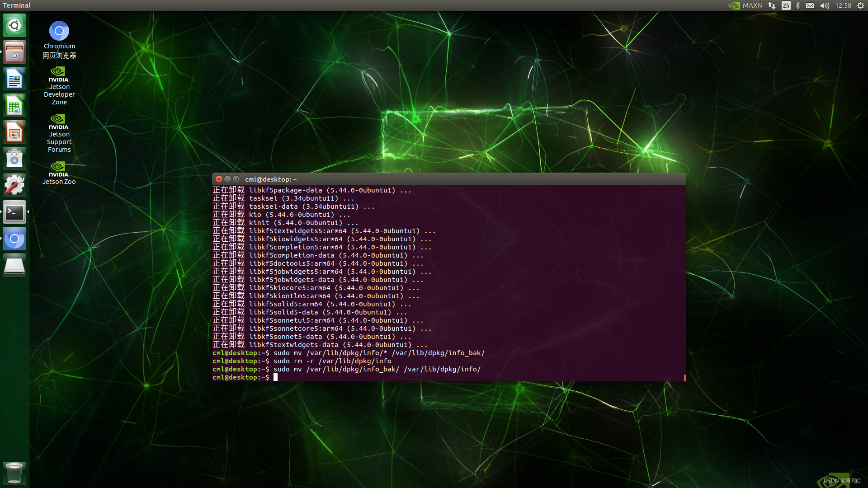The height and width of the screenshot is (488, 868).
Task: Launch LibreOffice Impress from the launcher
Action: 14,132
